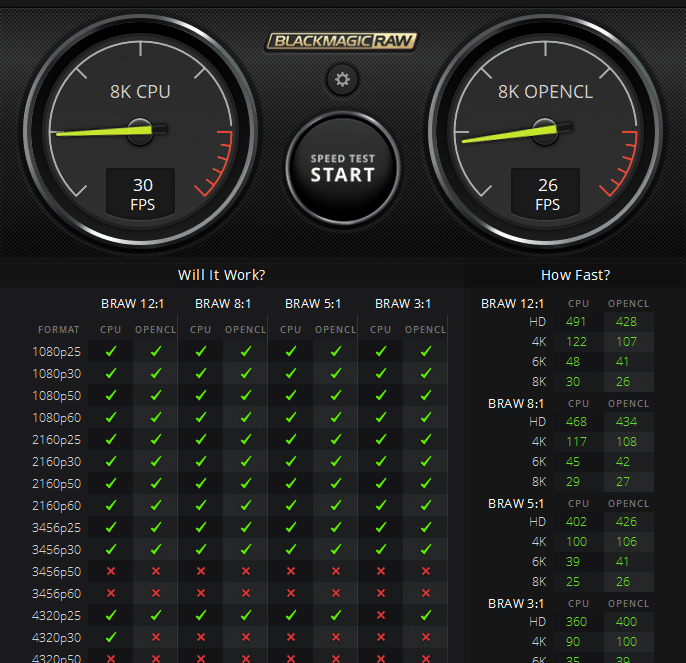Click 1080p60 BRAW 8:1 OPENCL checkmark

coord(246,417)
